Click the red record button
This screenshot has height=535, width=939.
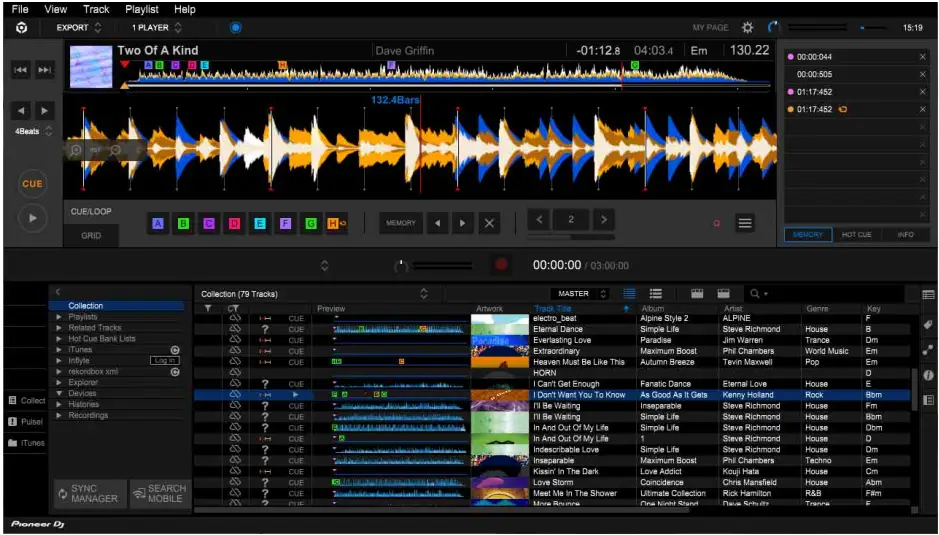click(x=501, y=265)
